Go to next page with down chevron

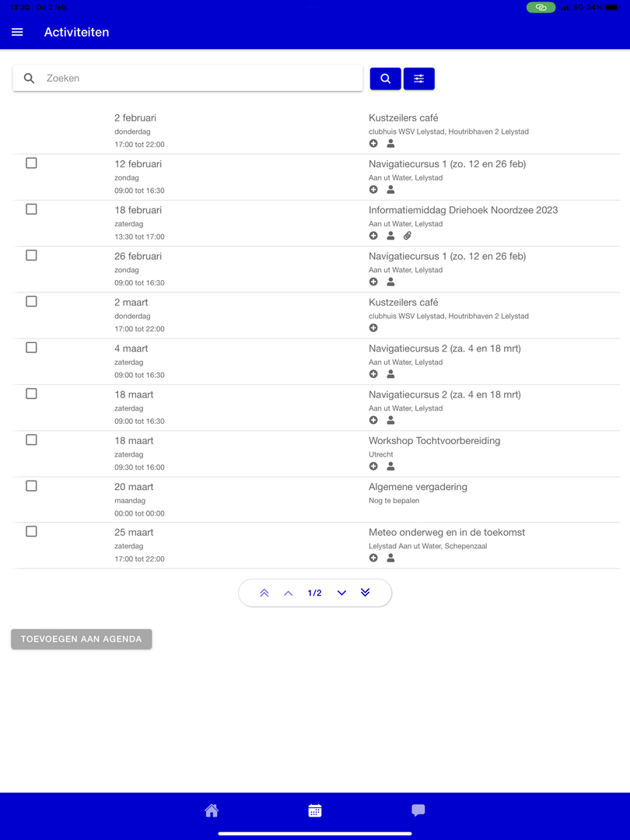341,593
